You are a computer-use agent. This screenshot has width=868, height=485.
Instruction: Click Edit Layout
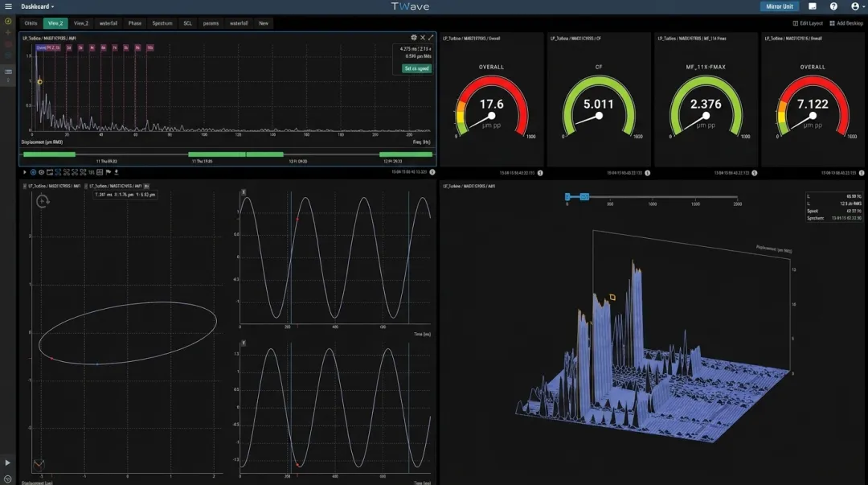pyautogui.click(x=808, y=23)
